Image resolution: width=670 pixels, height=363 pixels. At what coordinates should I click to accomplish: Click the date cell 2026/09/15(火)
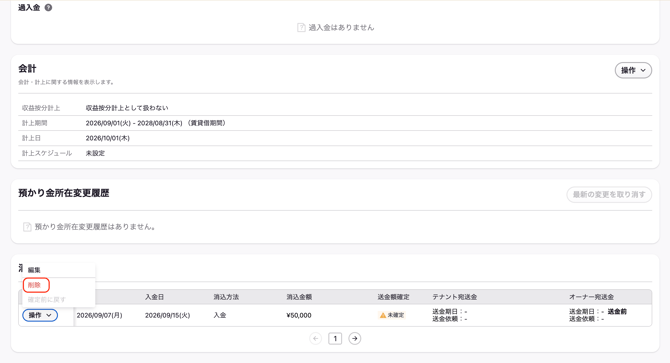(x=168, y=315)
